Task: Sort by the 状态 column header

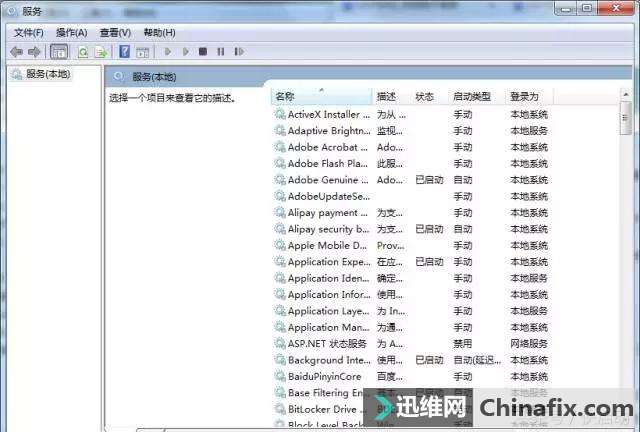Action: point(429,96)
